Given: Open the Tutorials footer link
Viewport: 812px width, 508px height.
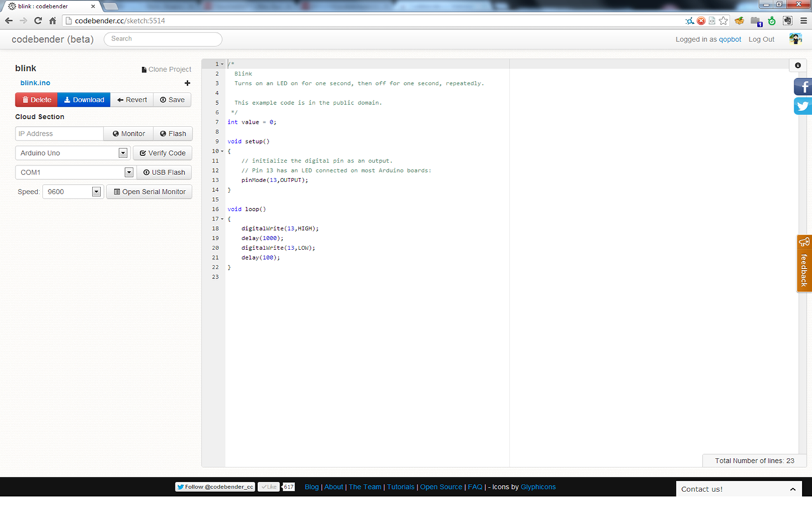Looking at the screenshot, I should point(401,487).
